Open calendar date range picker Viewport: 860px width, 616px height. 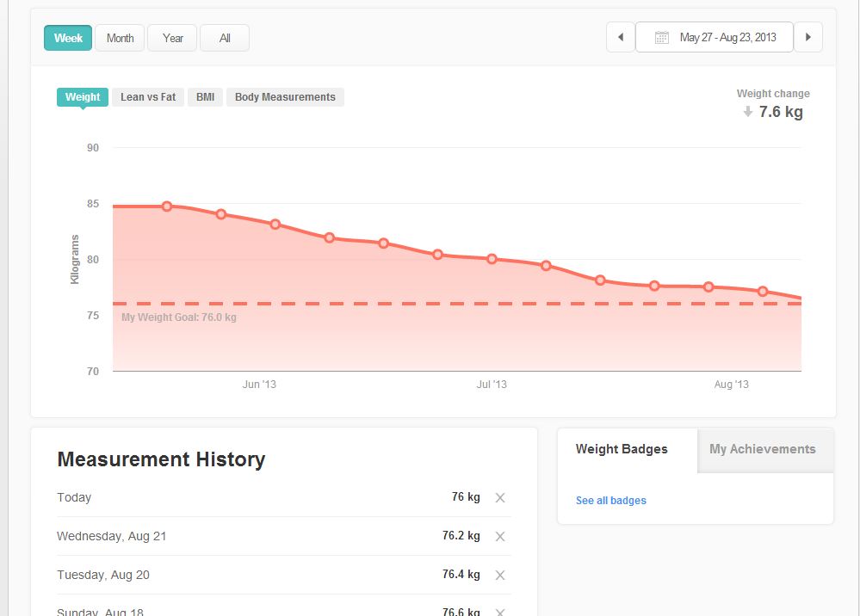714,37
